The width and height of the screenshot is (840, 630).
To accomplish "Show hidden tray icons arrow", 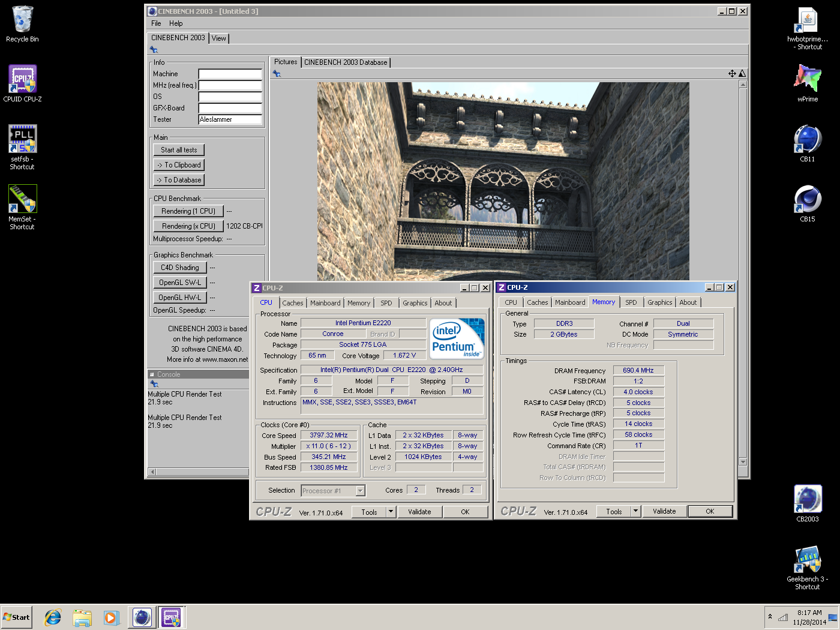I will click(770, 617).
